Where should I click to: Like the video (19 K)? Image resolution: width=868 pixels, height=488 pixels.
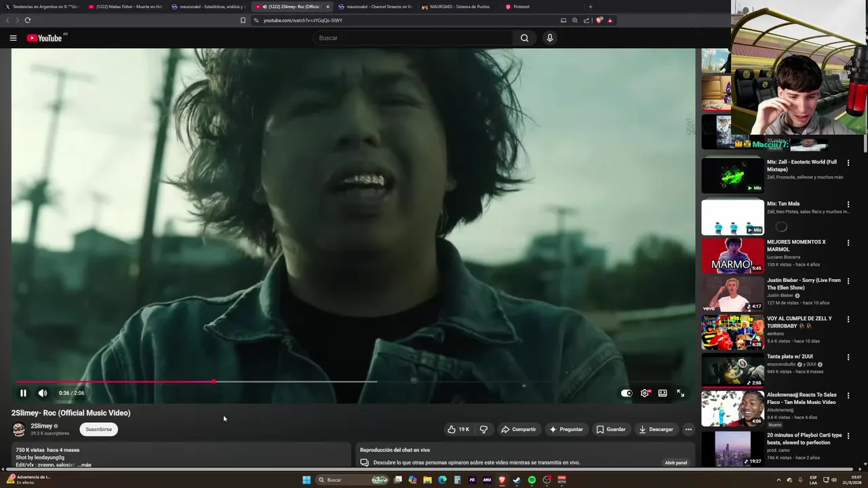(x=458, y=429)
